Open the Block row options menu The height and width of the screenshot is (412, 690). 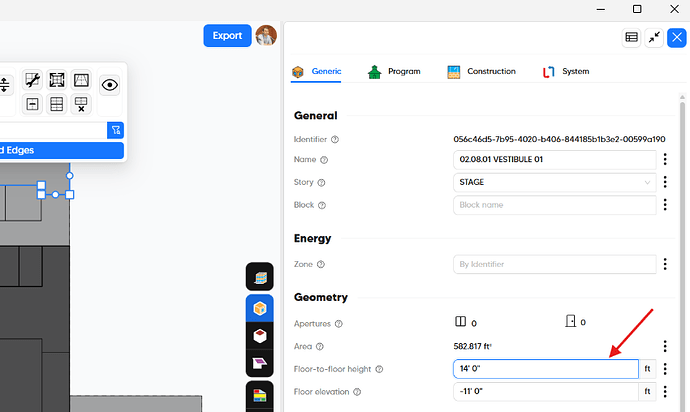tap(665, 204)
